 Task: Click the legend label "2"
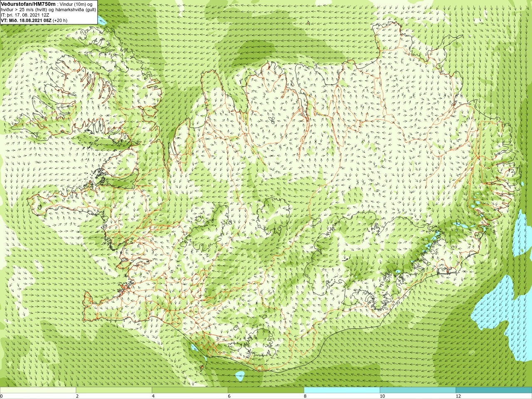click(77, 396)
